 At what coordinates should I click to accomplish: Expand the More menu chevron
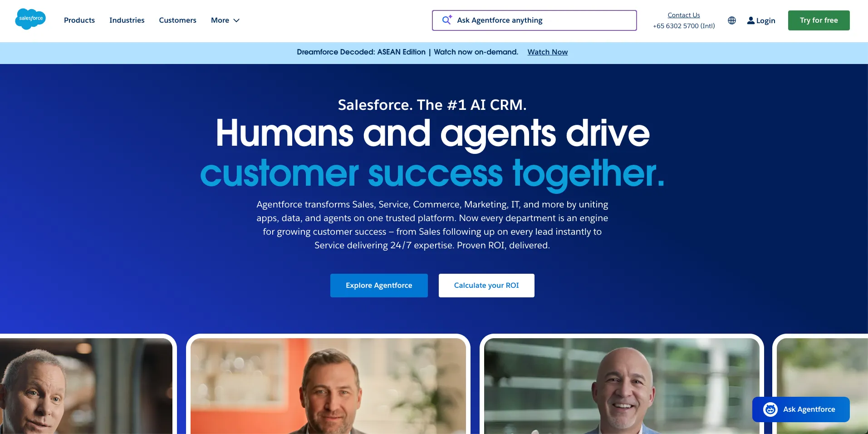tap(236, 20)
